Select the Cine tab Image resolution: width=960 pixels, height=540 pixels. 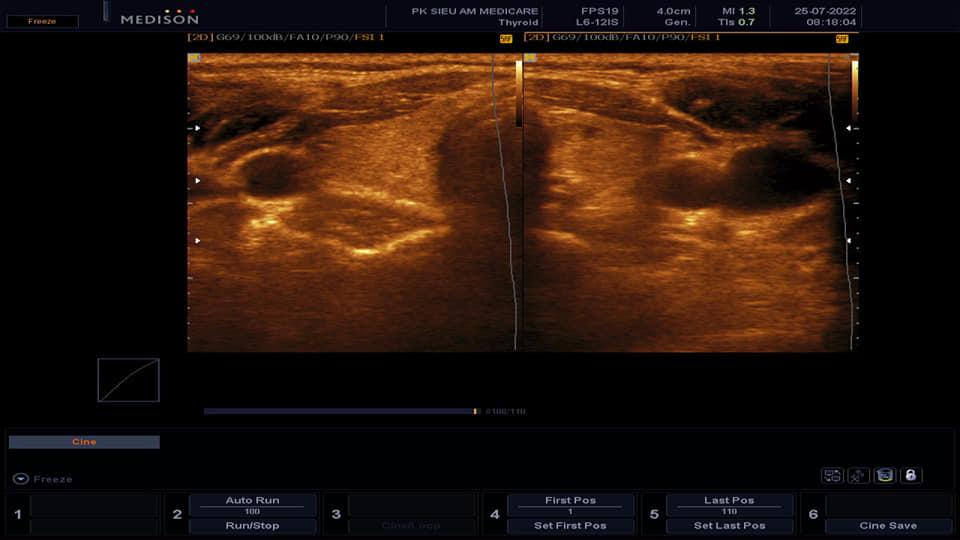click(x=84, y=441)
